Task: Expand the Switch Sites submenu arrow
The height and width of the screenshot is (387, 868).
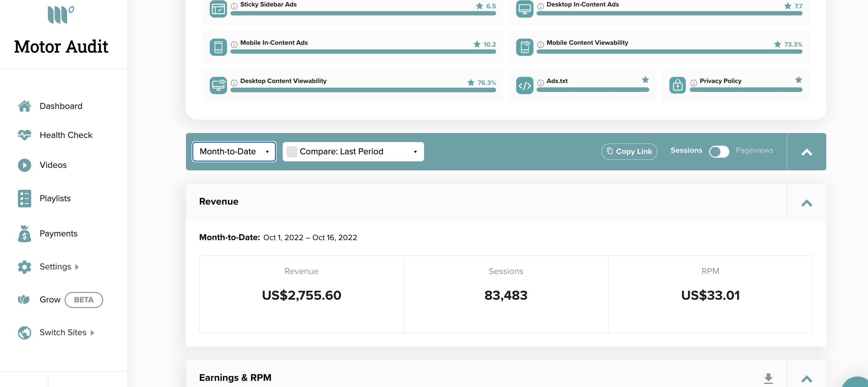Action: [92, 333]
